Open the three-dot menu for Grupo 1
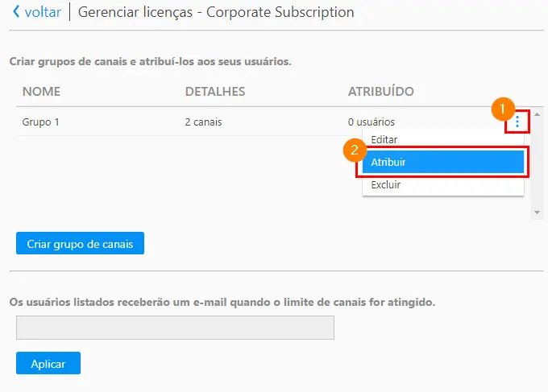Screen dimensions: 548x392 click(x=517, y=122)
